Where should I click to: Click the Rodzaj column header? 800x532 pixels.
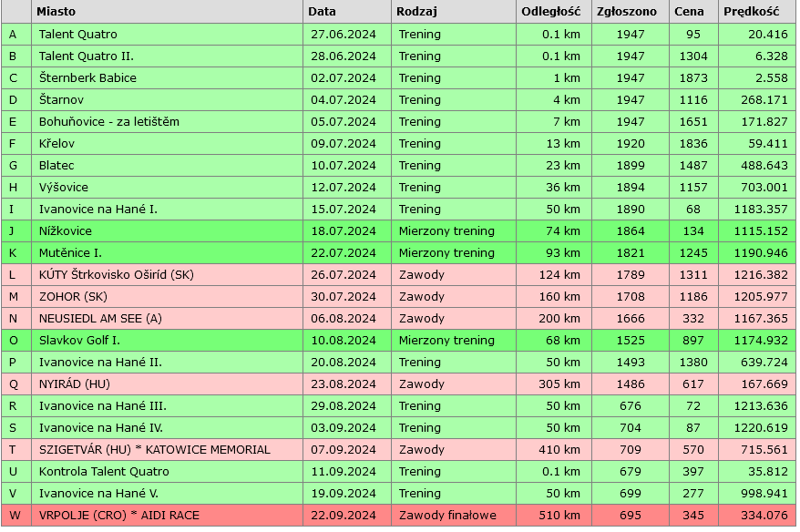(x=417, y=12)
